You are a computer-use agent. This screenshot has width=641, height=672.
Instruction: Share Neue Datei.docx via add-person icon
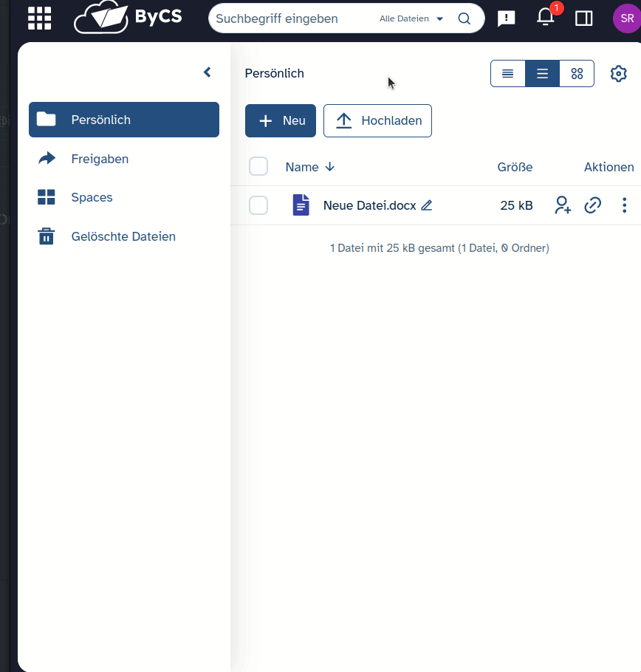click(563, 205)
